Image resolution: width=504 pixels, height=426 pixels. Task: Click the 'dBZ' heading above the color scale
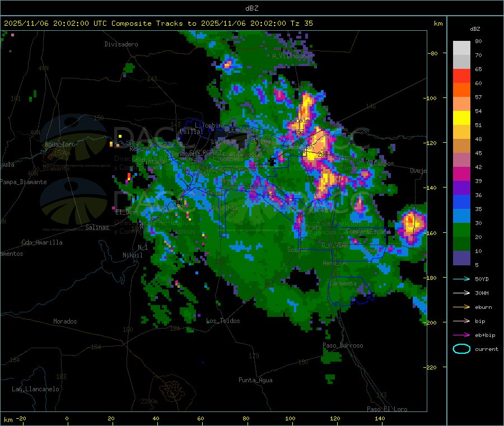475,29
